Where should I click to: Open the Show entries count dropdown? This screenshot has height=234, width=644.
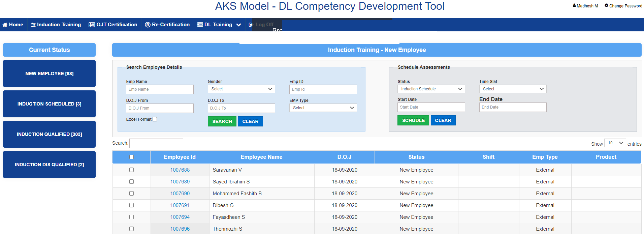click(615, 143)
